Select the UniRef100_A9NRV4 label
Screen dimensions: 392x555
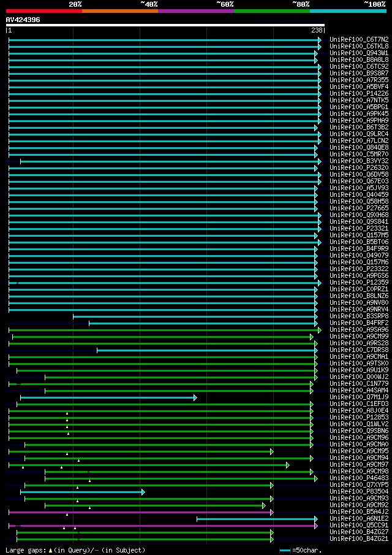(359, 309)
